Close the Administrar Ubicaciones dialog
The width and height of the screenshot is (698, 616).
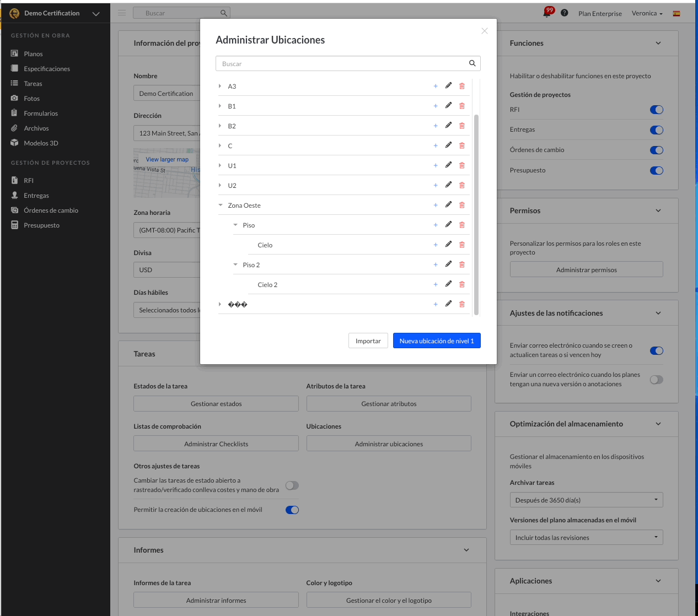click(x=485, y=31)
